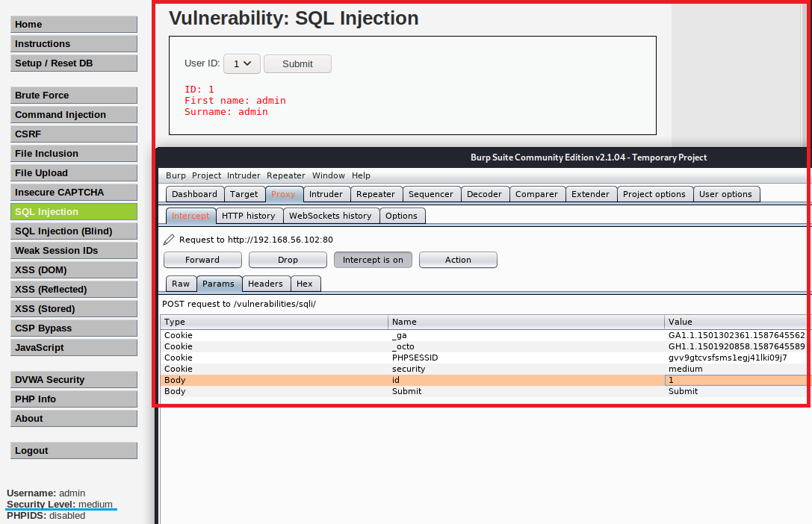Screen dimensions: 812x524
Task: Open the User options tab
Action: pos(725,194)
